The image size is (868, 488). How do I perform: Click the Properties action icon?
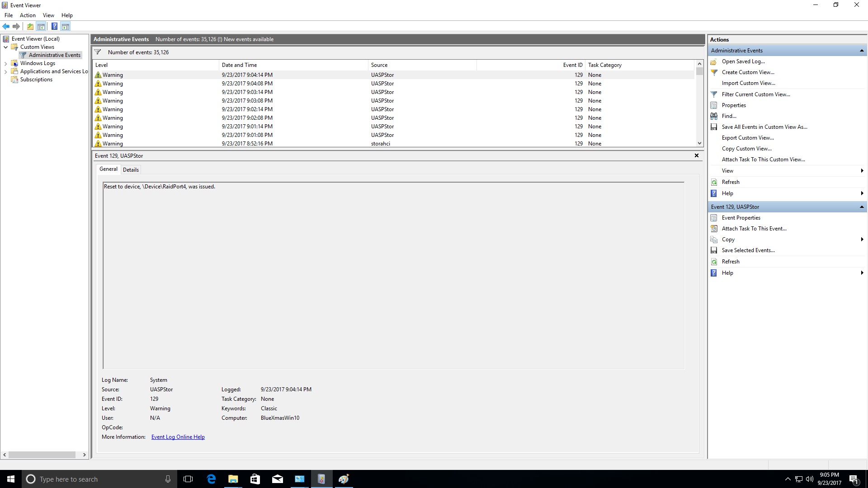pyautogui.click(x=714, y=105)
